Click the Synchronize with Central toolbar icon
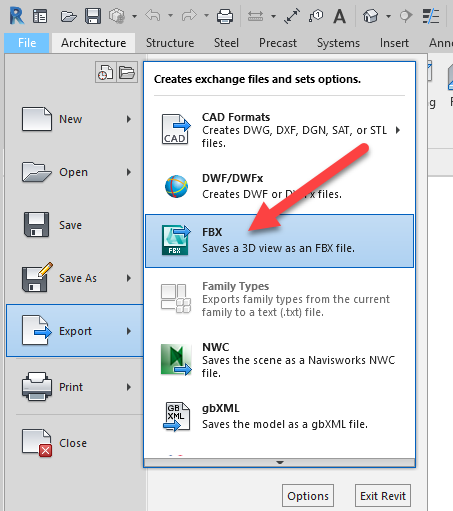The image size is (453, 511). [117, 16]
